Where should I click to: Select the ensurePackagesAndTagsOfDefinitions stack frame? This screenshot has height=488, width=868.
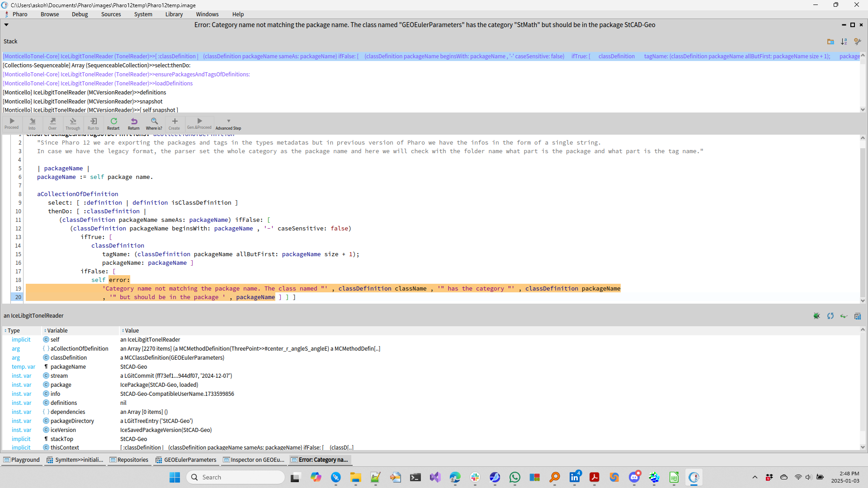126,75
